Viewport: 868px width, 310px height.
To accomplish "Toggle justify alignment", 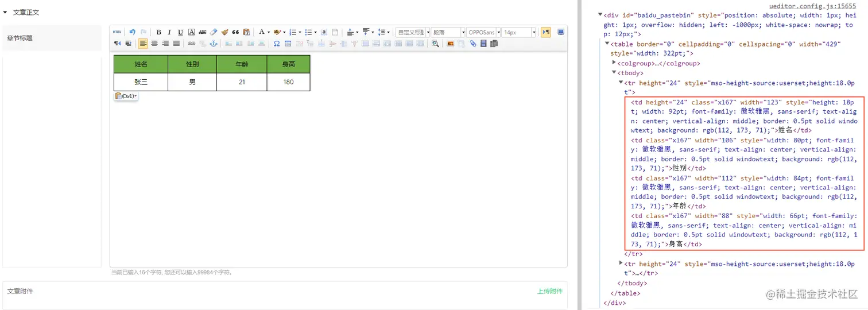I will tap(176, 43).
